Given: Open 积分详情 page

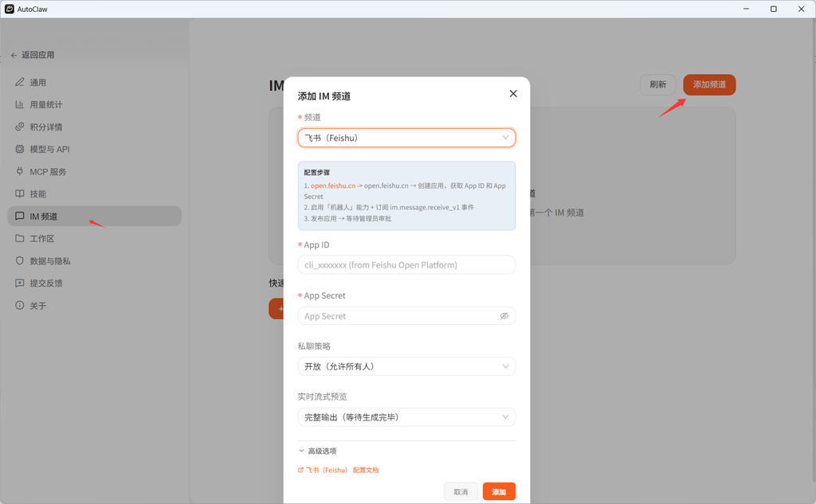Looking at the screenshot, I should click(x=94, y=127).
